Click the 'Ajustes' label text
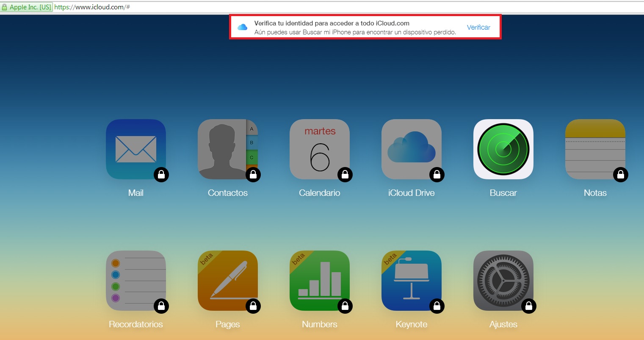 coord(503,325)
